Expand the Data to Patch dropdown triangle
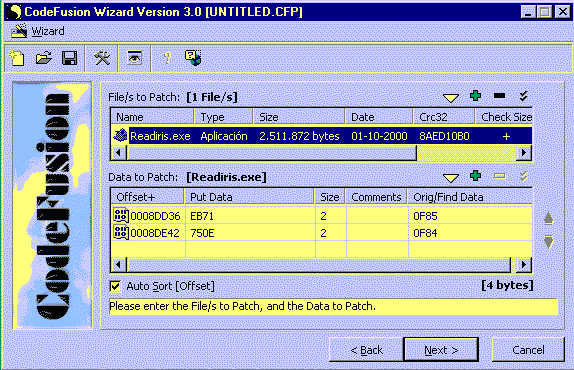Viewport: 574px width, 370px height. tap(451, 178)
